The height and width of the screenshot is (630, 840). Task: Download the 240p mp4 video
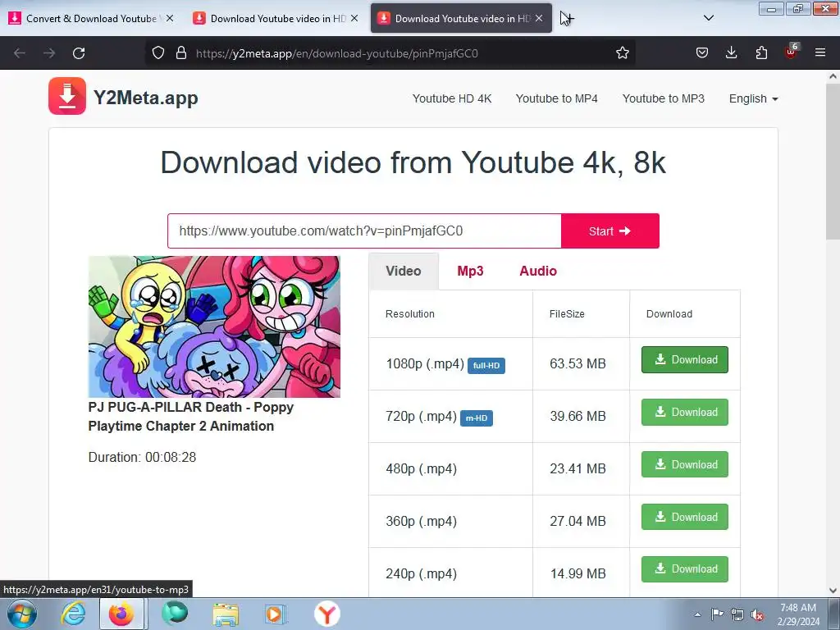[x=685, y=569]
